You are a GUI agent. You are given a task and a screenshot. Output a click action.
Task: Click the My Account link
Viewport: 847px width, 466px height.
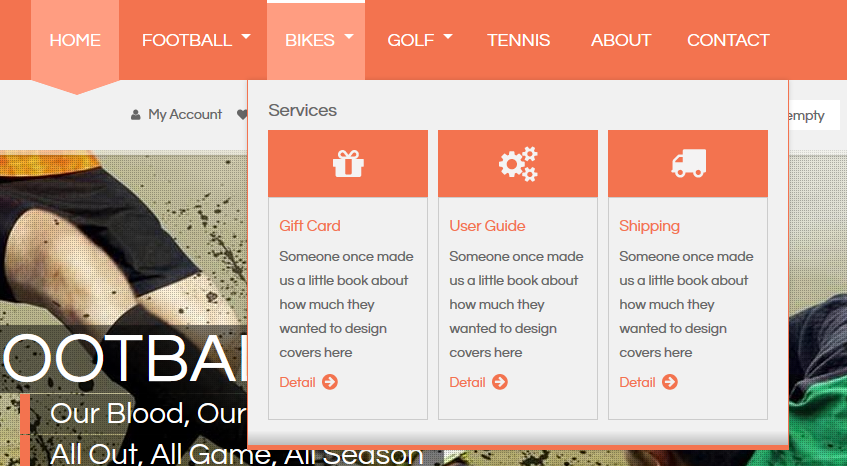[185, 114]
